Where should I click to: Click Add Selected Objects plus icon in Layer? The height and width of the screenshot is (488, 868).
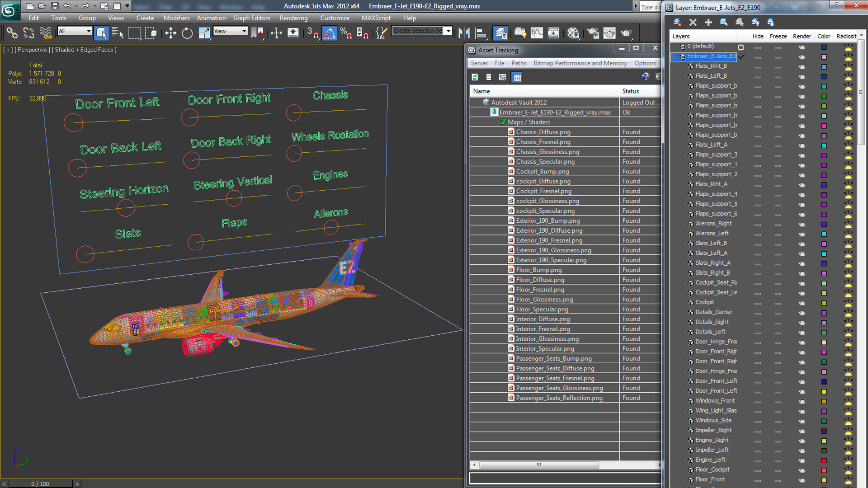(x=708, y=22)
